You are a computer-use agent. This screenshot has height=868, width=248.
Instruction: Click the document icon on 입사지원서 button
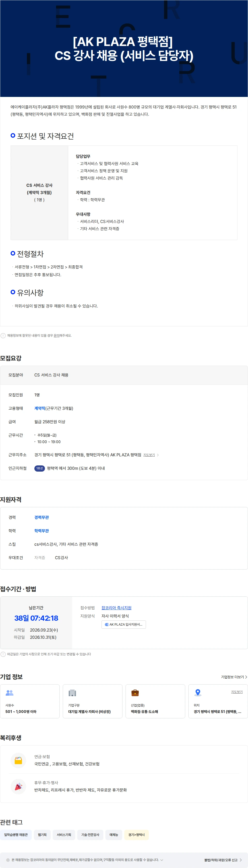[106, 624]
